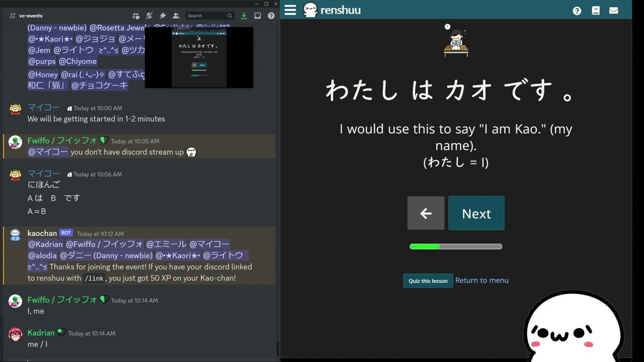Click the @Kadrian mention in kaochan's message
The height and width of the screenshot is (362, 644).
[x=46, y=244]
